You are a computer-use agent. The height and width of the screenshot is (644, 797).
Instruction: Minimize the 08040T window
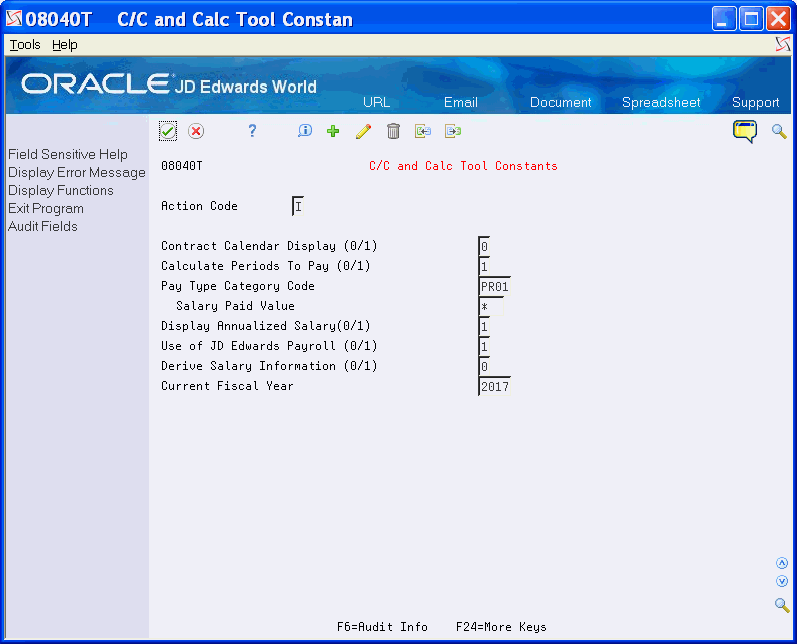[724, 19]
